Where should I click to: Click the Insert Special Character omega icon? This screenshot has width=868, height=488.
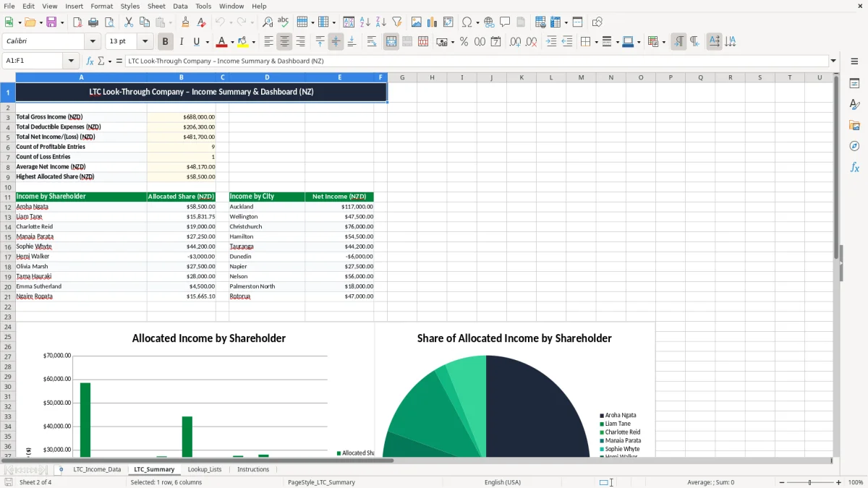tap(467, 22)
